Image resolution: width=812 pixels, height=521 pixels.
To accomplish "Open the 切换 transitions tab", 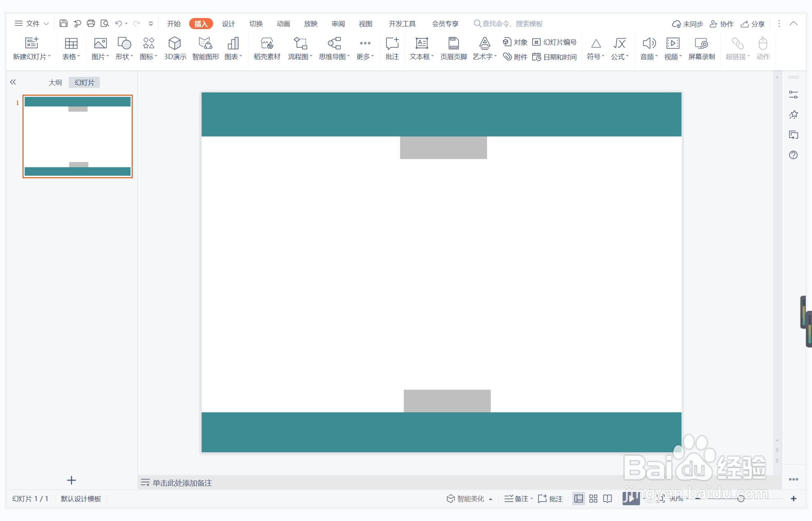I will pos(256,23).
